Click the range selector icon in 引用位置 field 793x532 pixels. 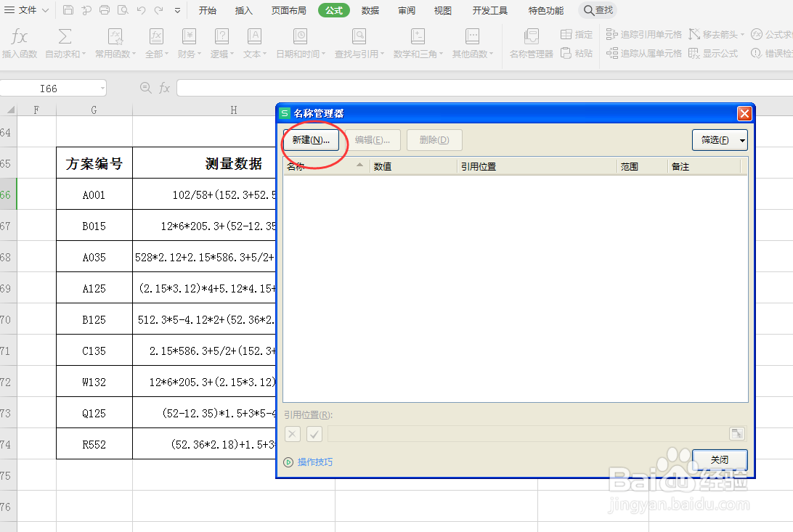pyautogui.click(x=737, y=433)
